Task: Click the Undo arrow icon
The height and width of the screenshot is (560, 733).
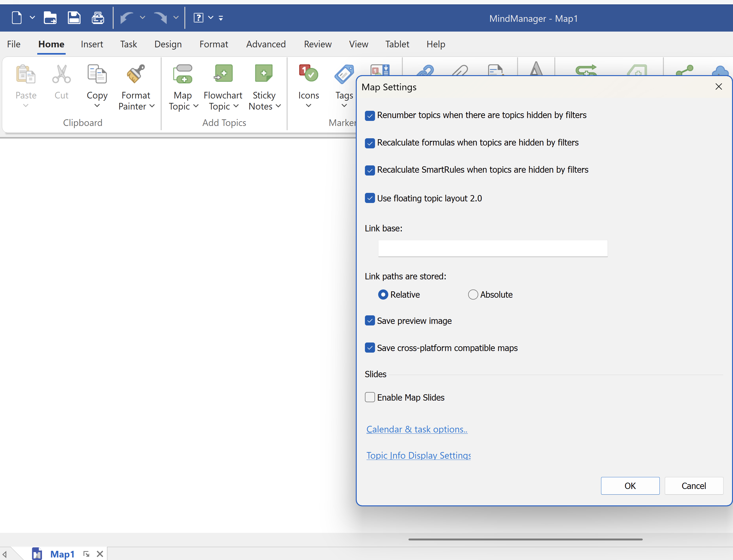Action: (x=127, y=18)
